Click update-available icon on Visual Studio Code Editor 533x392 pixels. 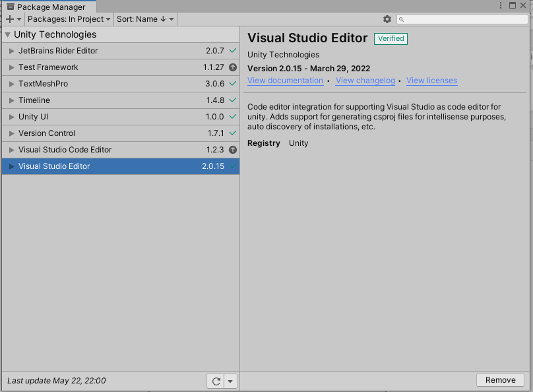[232, 150]
